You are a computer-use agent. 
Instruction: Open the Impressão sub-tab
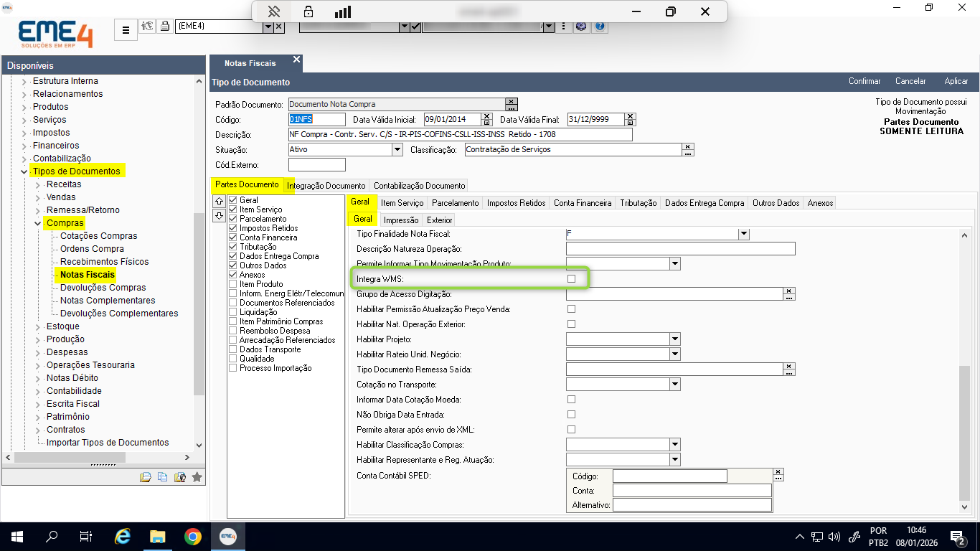[x=401, y=220]
